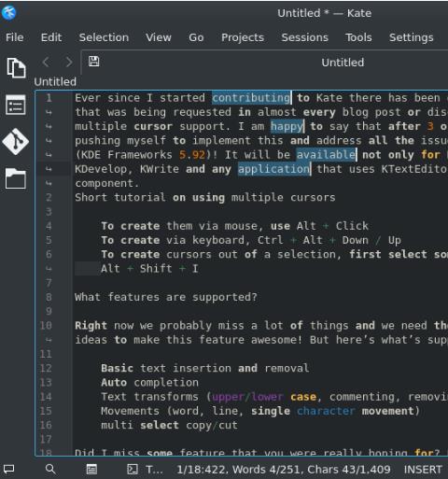Open the Symbol Outline sidebar icon
448x479 pixels.
tap(16, 105)
